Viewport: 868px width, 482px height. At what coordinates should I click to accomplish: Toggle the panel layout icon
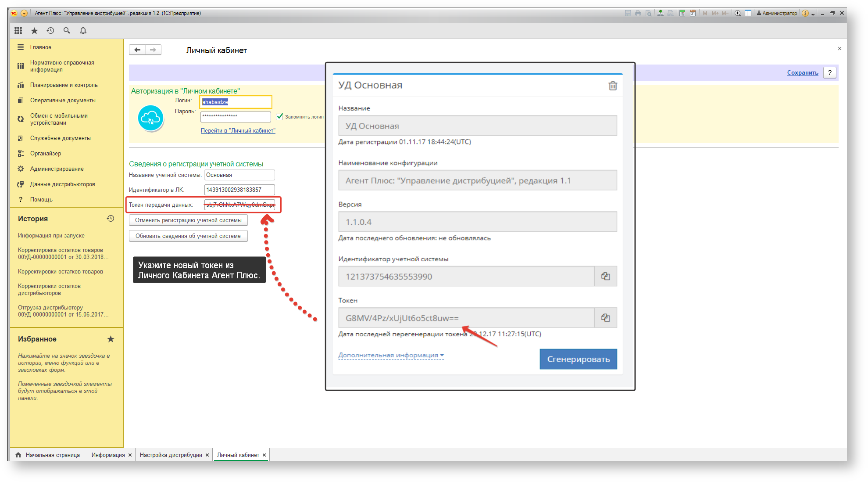tap(748, 13)
